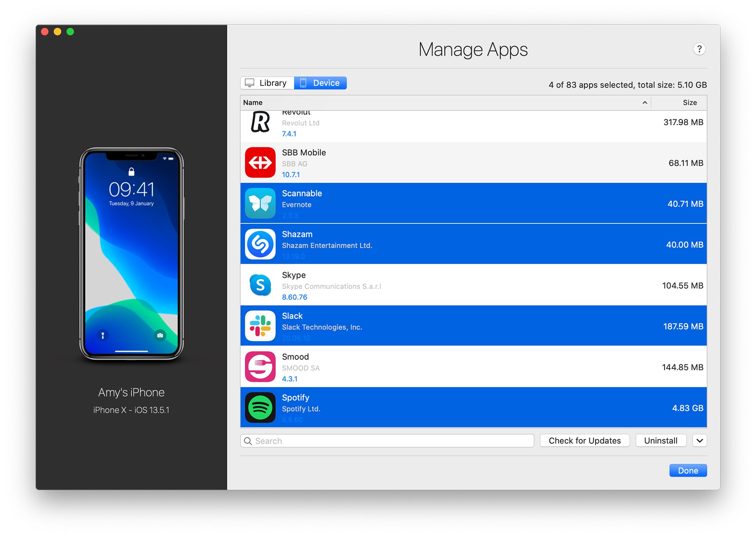Expand the Uninstall options dropdown arrow
Viewport: 756px width, 537px height.
click(x=699, y=440)
